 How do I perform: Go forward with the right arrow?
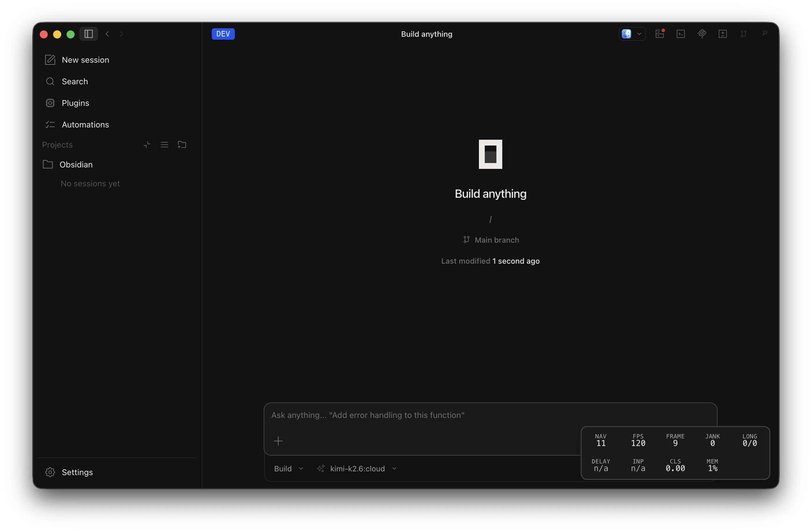point(121,34)
